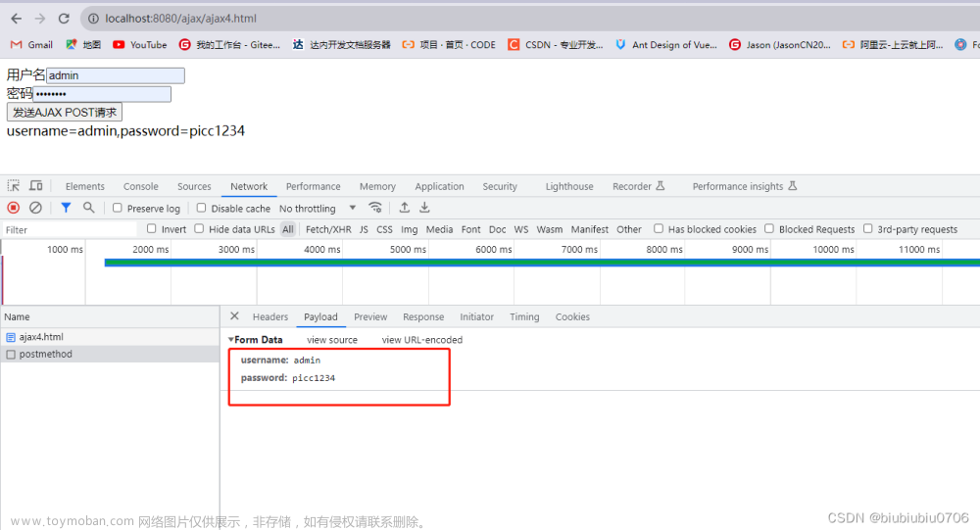Viewport: 980px width, 530px height.
Task: Filter requests by Media
Action: (x=439, y=229)
